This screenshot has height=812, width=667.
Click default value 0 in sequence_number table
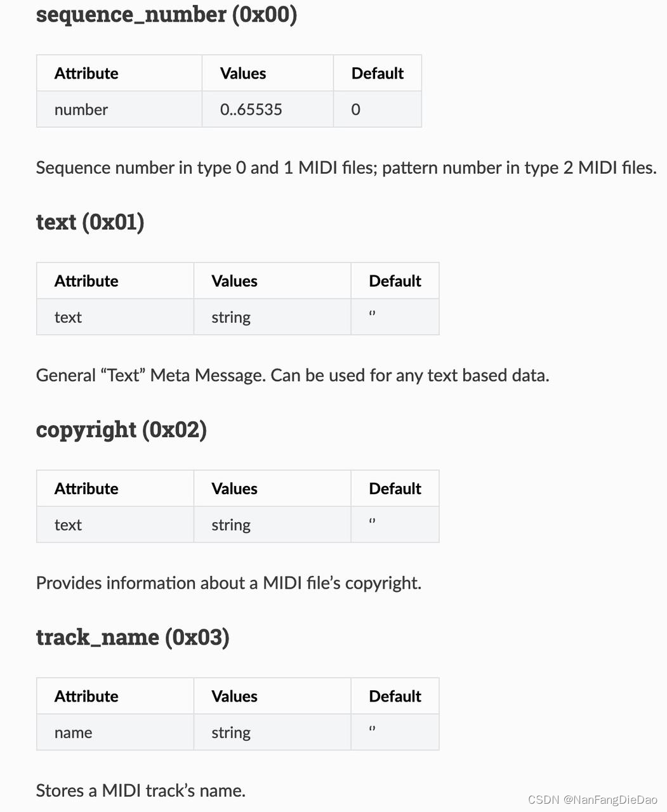pyautogui.click(x=377, y=109)
